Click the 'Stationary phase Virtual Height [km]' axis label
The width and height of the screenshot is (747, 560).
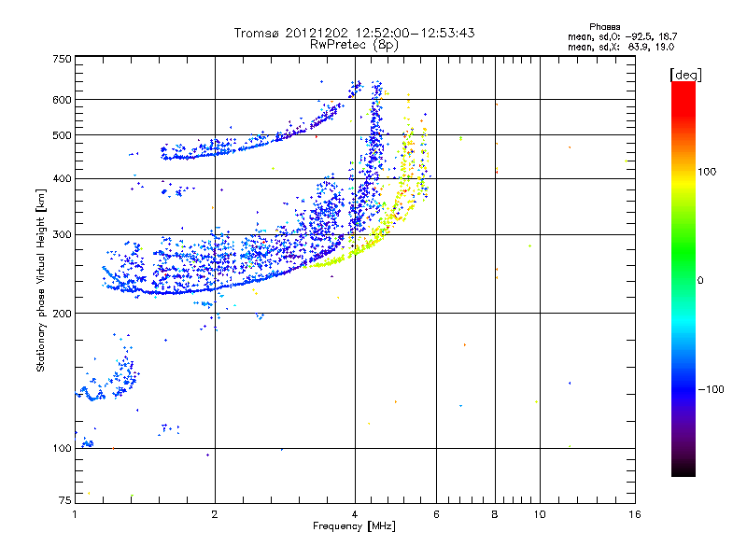tap(41, 280)
